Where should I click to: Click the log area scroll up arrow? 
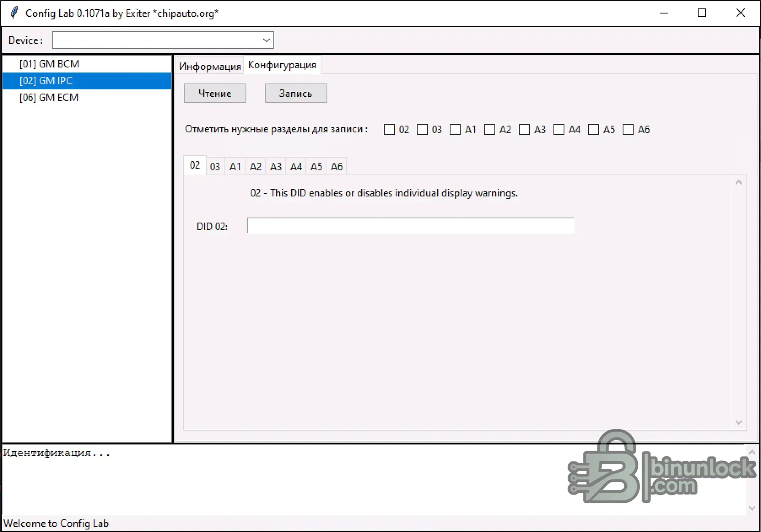click(x=752, y=452)
